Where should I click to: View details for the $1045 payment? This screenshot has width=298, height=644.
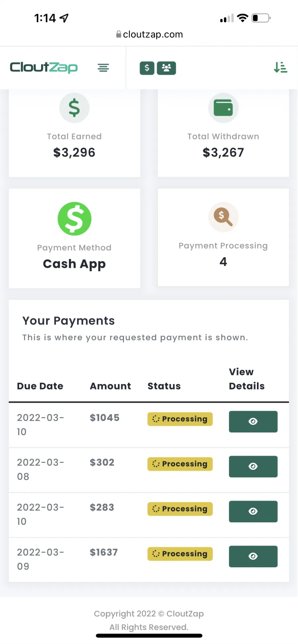253,422
